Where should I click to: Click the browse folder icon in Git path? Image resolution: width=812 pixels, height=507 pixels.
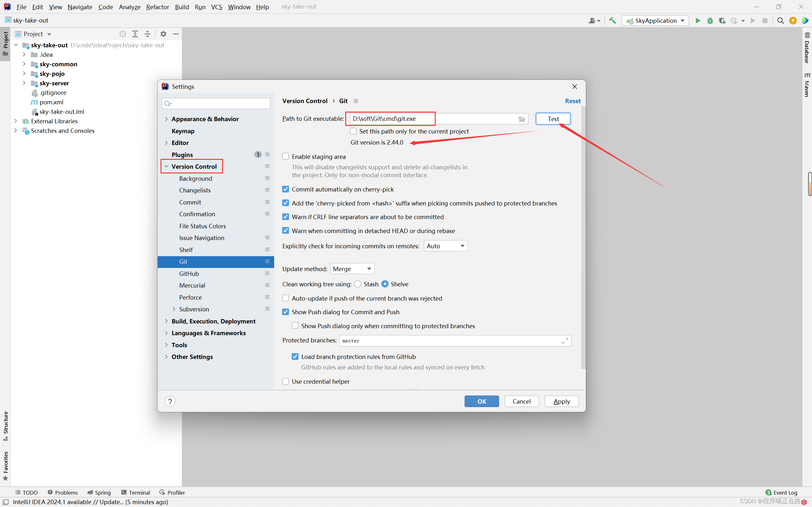pyautogui.click(x=522, y=119)
